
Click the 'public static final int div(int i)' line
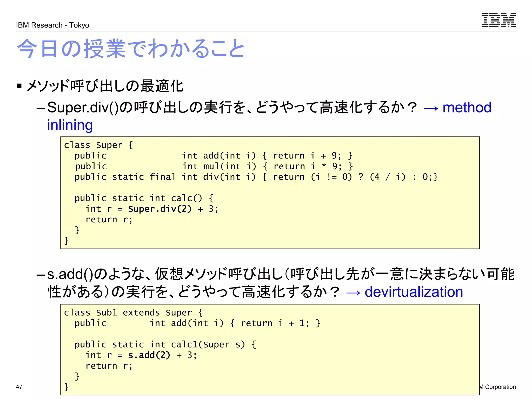pyautogui.click(x=256, y=177)
